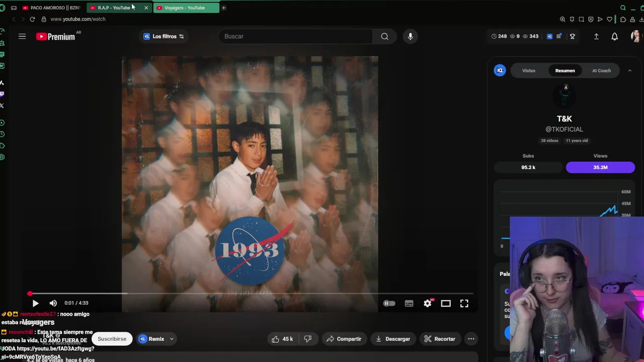This screenshot has height=362, width=644.
Task: Click the pin icon in browser toolbar
Action: click(x=572, y=19)
